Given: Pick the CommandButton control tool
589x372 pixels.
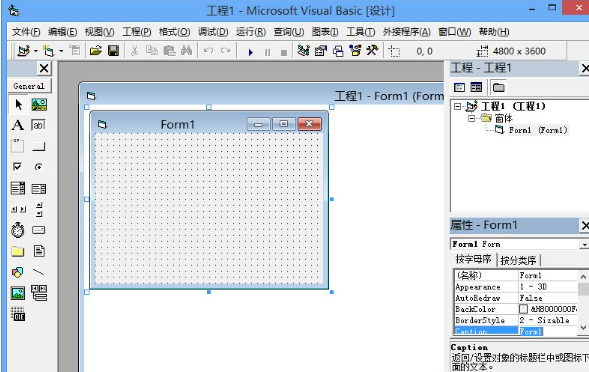Looking at the screenshot, I should click(x=38, y=147).
